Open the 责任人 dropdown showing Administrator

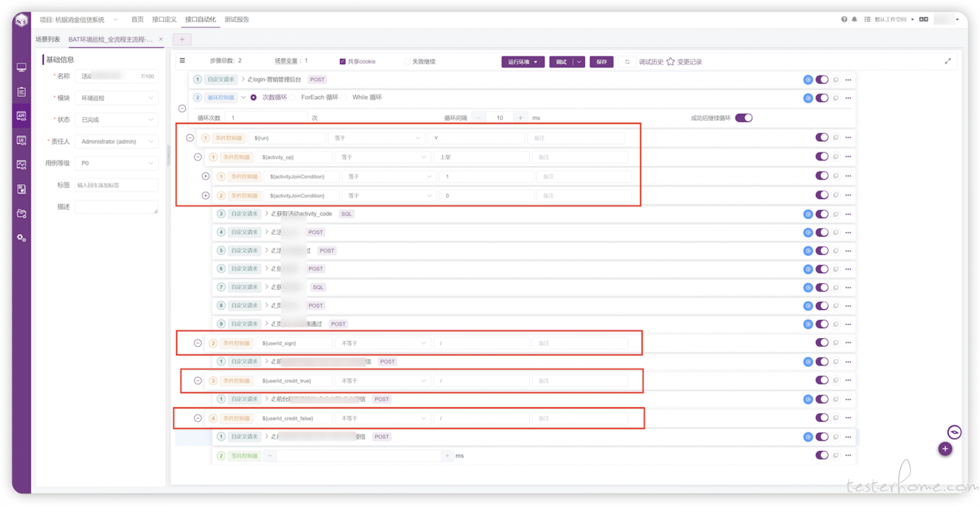click(x=116, y=141)
